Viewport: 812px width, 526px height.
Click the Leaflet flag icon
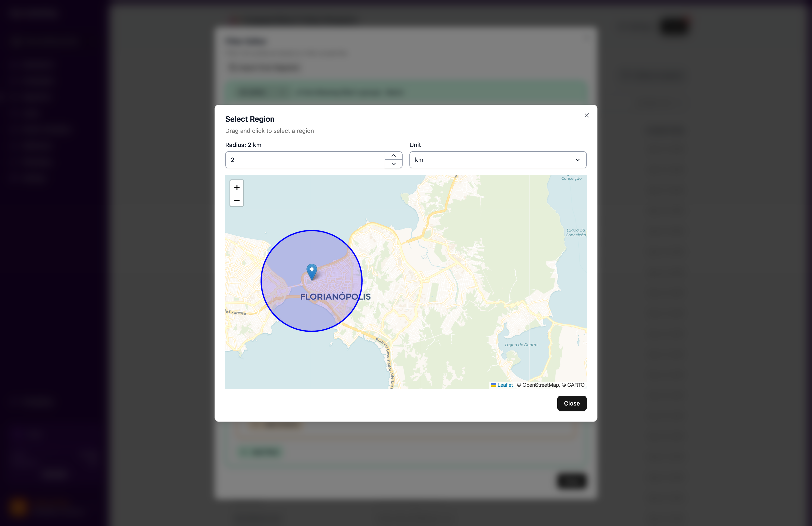[x=493, y=385]
